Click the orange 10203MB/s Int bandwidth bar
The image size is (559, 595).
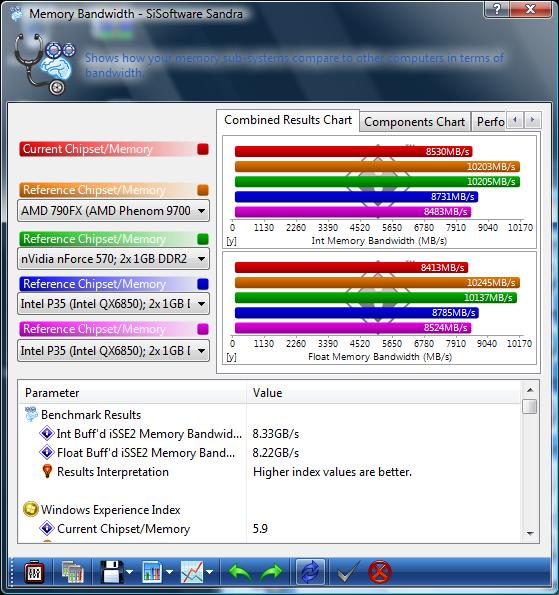click(377, 167)
